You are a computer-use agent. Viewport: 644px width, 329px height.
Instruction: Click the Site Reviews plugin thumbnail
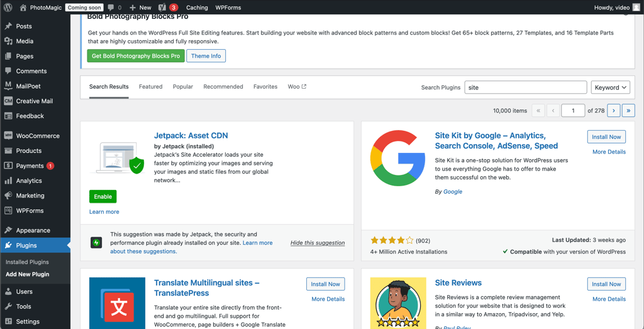[x=398, y=303]
